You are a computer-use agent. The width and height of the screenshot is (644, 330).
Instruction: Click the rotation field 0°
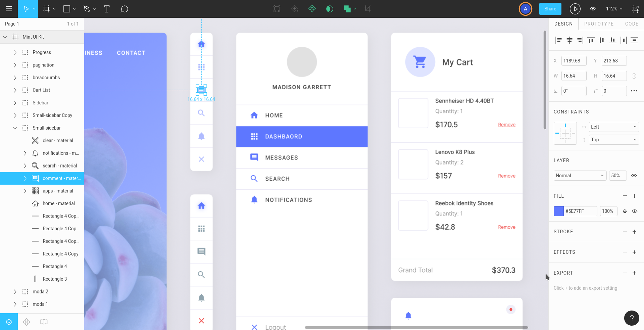574,91
